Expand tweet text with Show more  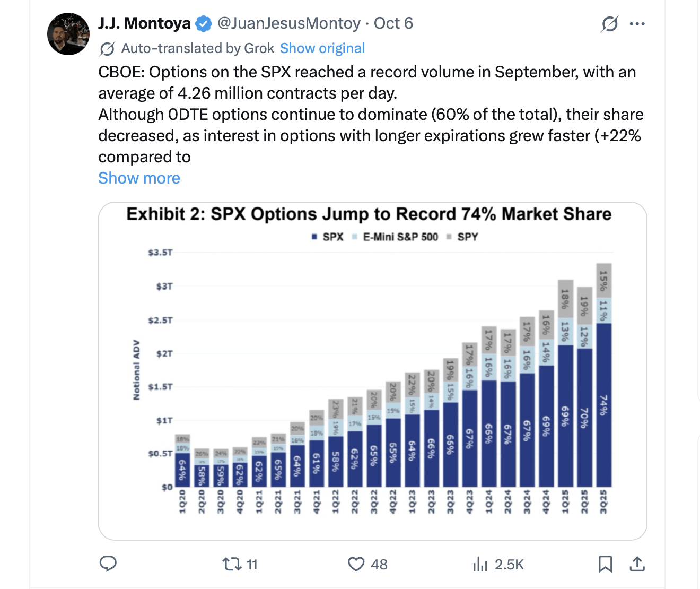[139, 178]
